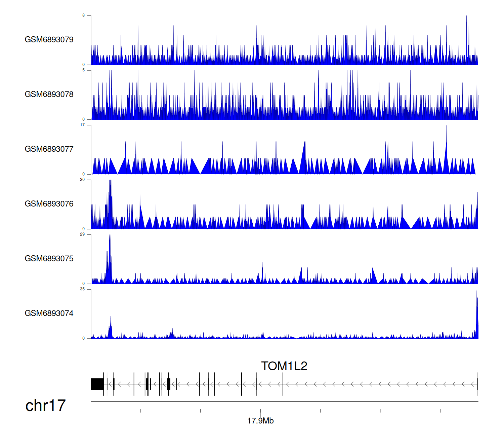504x444 pixels.
Task: Click the large black exon block of TOM1L2
Action: pyautogui.click(x=97, y=384)
